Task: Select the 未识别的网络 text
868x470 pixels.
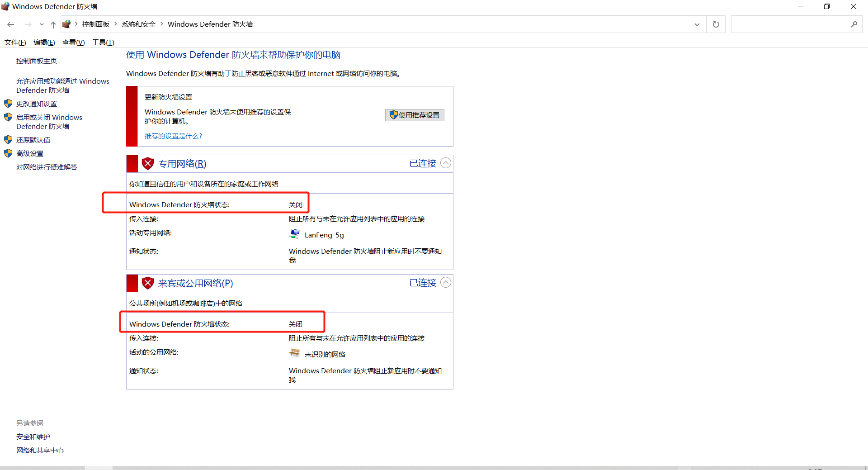Action: [x=325, y=355]
